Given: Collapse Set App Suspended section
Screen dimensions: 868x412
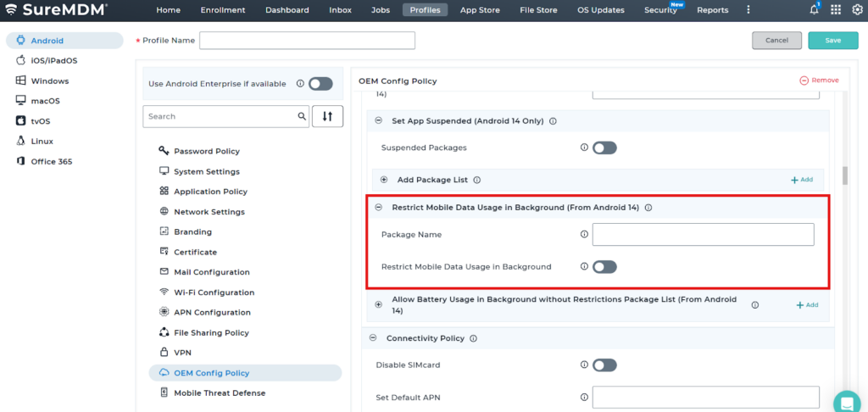Looking at the screenshot, I should pos(379,121).
